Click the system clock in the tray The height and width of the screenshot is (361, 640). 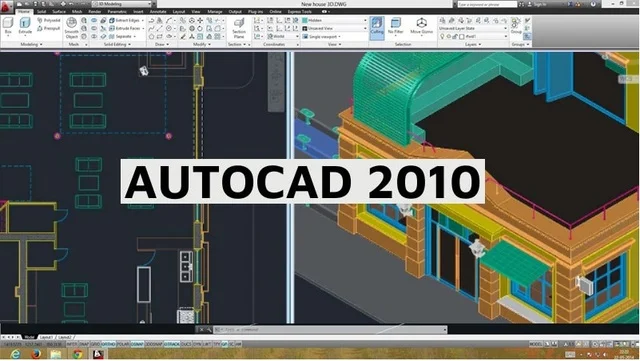pos(623,354)
